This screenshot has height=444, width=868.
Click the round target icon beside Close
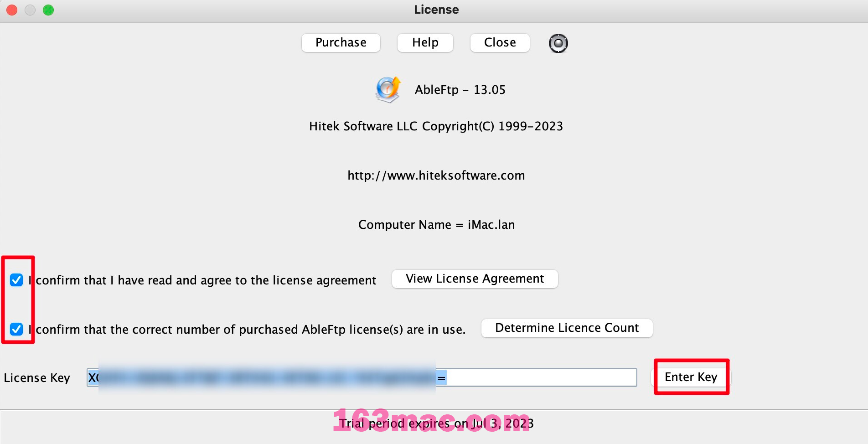tap(558, 43)
